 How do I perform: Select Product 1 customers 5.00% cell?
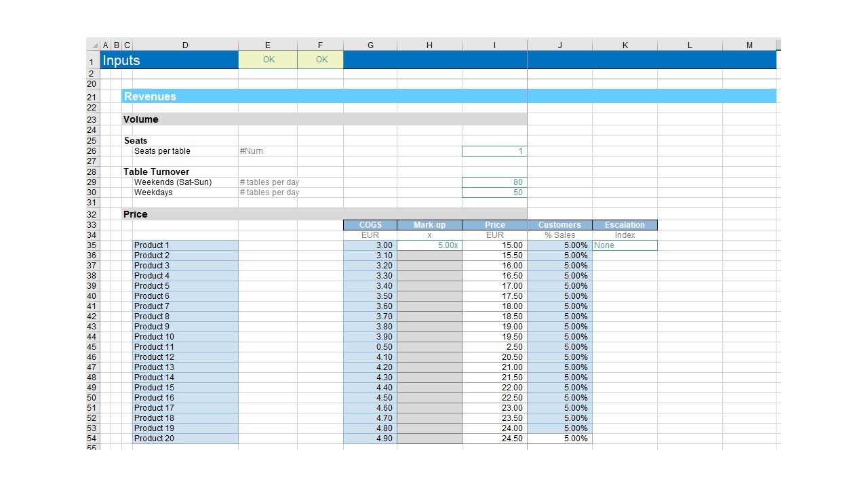559,245
